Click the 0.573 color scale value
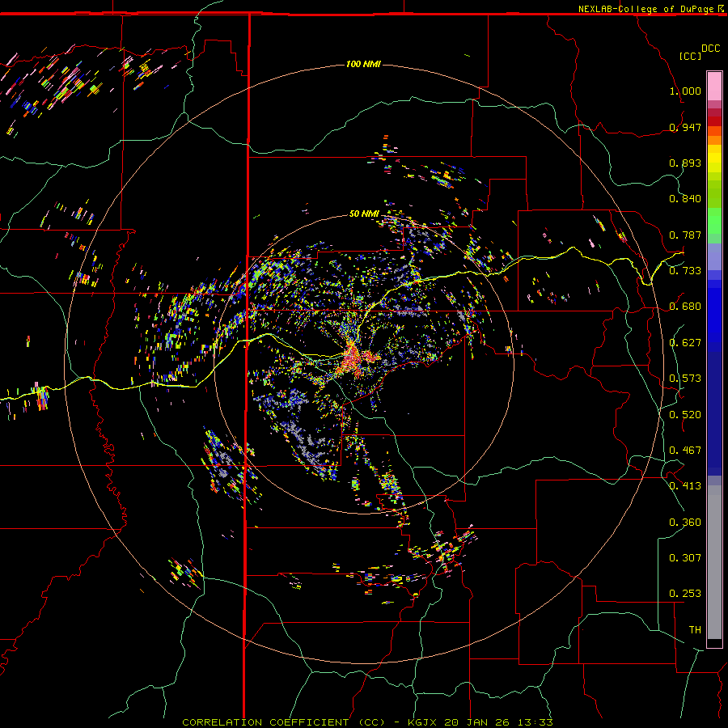 pos(685,379)
